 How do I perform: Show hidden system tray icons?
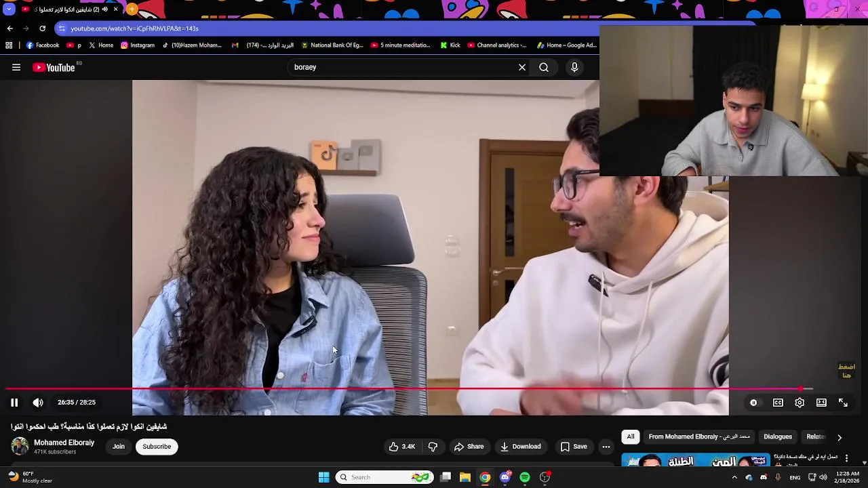pos(734,477)
